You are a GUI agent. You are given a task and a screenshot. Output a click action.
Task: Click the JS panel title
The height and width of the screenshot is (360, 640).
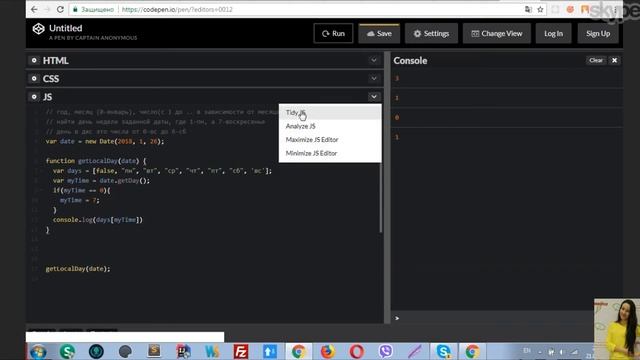(47, 97)
